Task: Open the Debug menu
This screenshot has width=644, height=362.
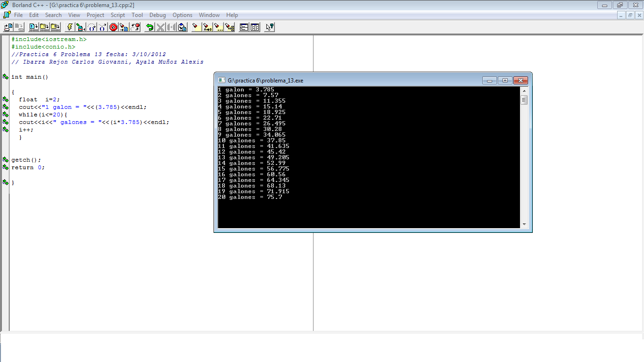Action: pos(157,15)
